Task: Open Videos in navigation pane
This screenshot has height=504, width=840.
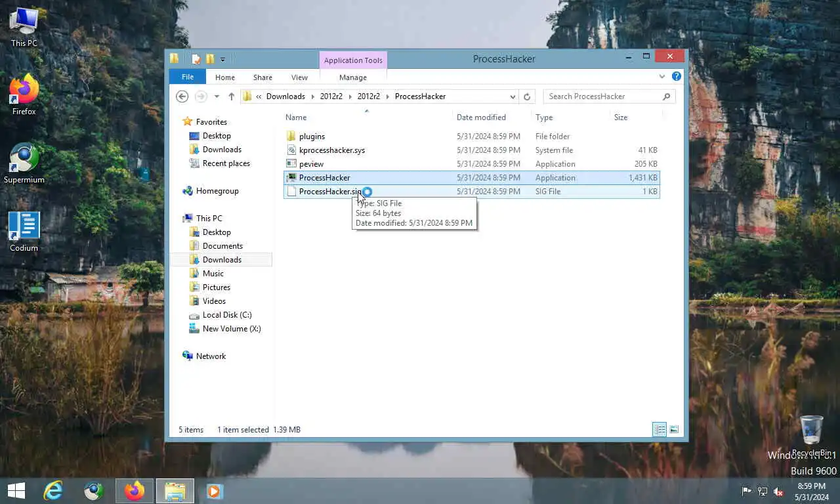Action: (214, 301)
